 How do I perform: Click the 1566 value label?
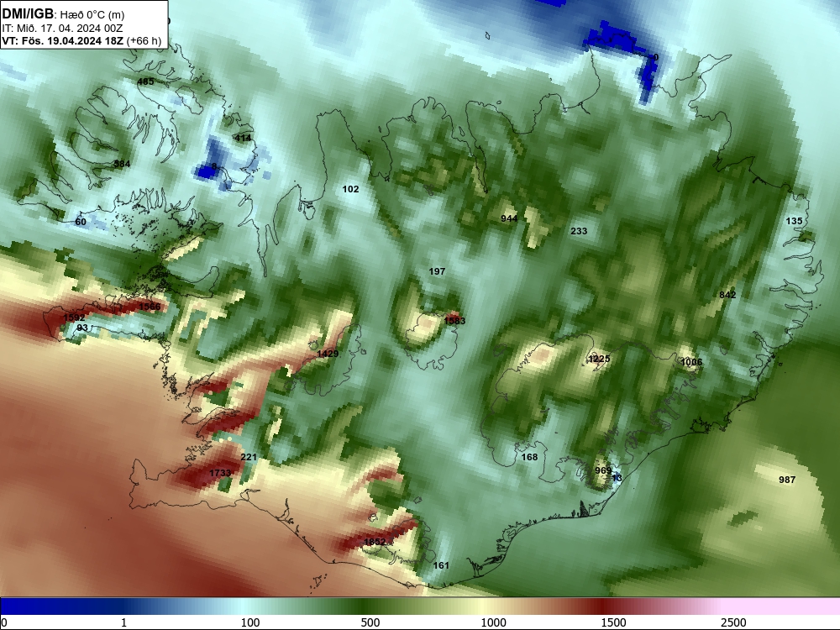tap(150, 307)
